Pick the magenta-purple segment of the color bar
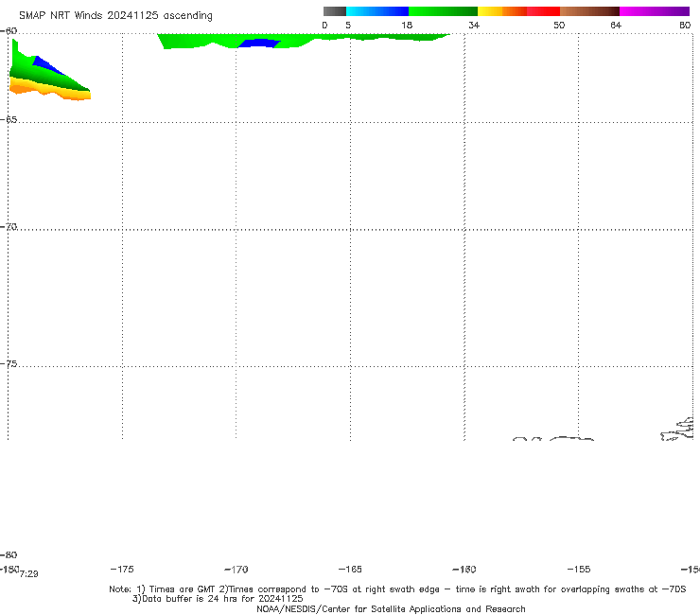The height and width of the screenshot is (615, 700). (655, 11)
